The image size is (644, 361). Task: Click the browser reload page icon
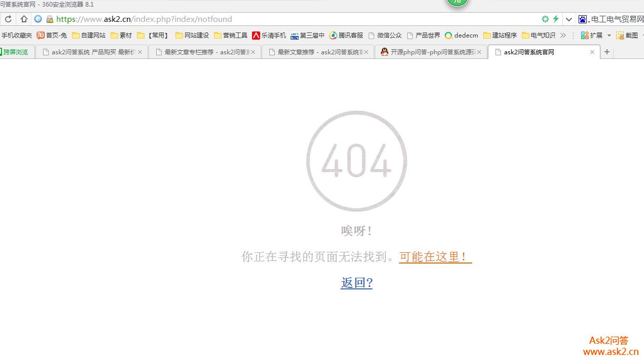pyautogui.click(x=8, y=19)
